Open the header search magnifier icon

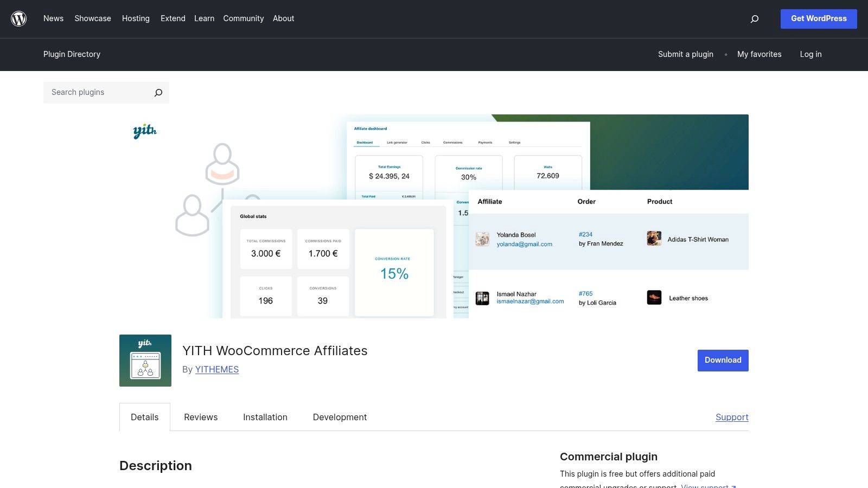tap(755, 18)
